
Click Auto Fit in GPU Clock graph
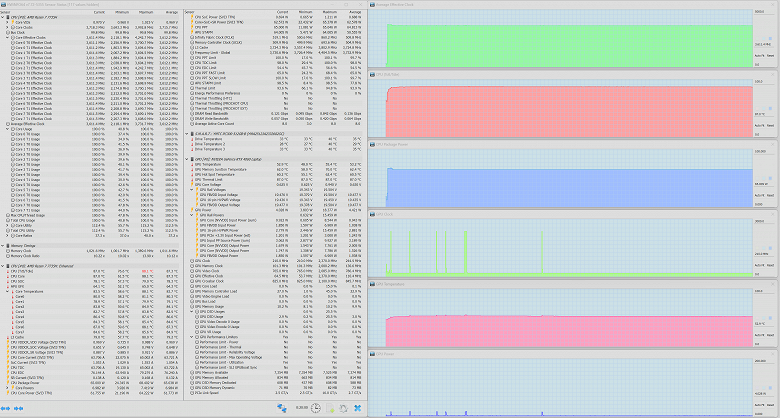(x=759, y=265)
